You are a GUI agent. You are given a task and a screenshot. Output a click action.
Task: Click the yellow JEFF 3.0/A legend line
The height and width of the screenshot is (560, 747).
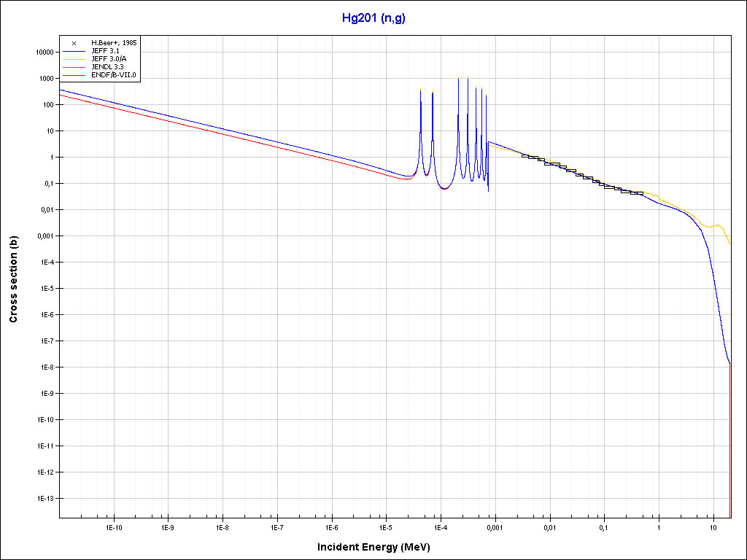coord(74,59)
